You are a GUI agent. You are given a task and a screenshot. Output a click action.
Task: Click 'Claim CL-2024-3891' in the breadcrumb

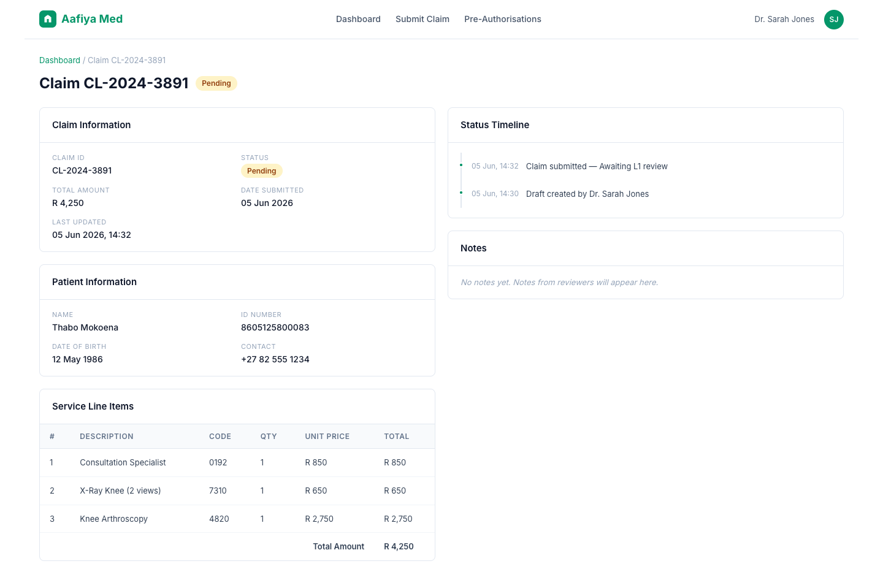(x=127, y=60)
